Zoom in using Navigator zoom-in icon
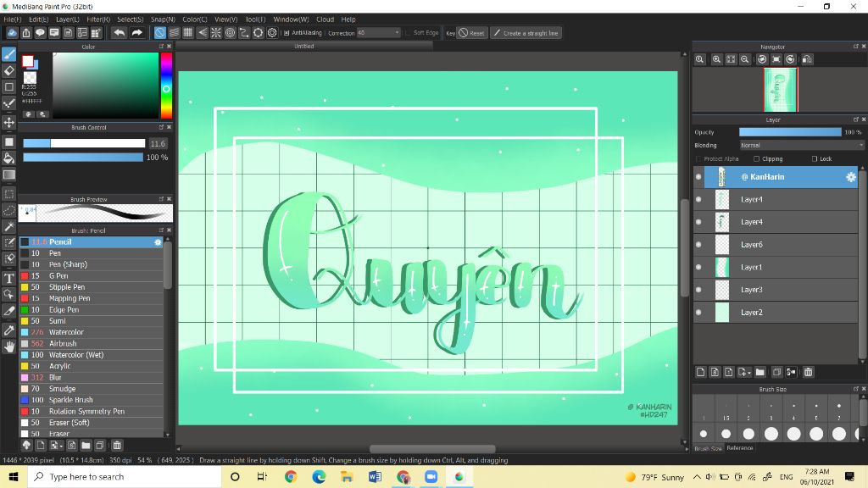The image size is (868, 488). 716,59
